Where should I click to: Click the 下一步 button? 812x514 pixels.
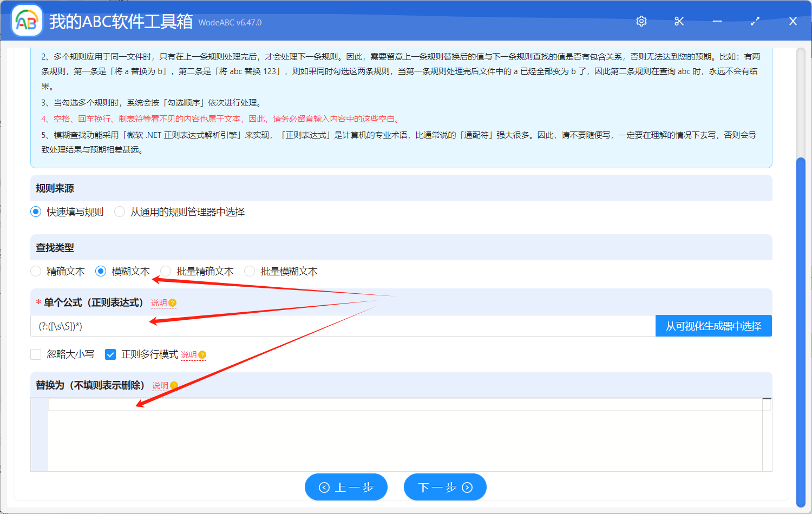tap(445, 487)
